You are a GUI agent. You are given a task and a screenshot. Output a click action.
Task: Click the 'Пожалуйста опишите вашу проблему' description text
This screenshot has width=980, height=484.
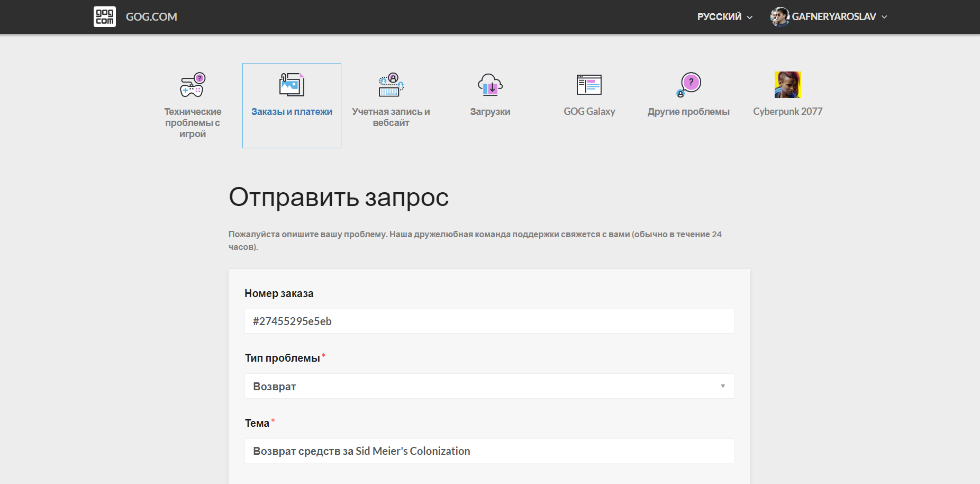pyautogui.click(x=475, y=240)
